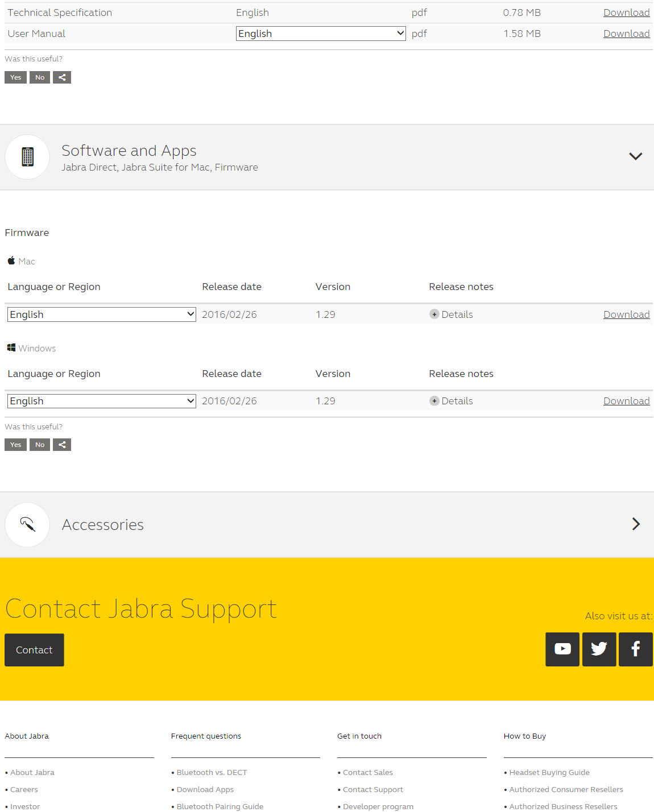Click the 0.78 MB file size
The image size is (654, 812).
[x=522, y=13]
